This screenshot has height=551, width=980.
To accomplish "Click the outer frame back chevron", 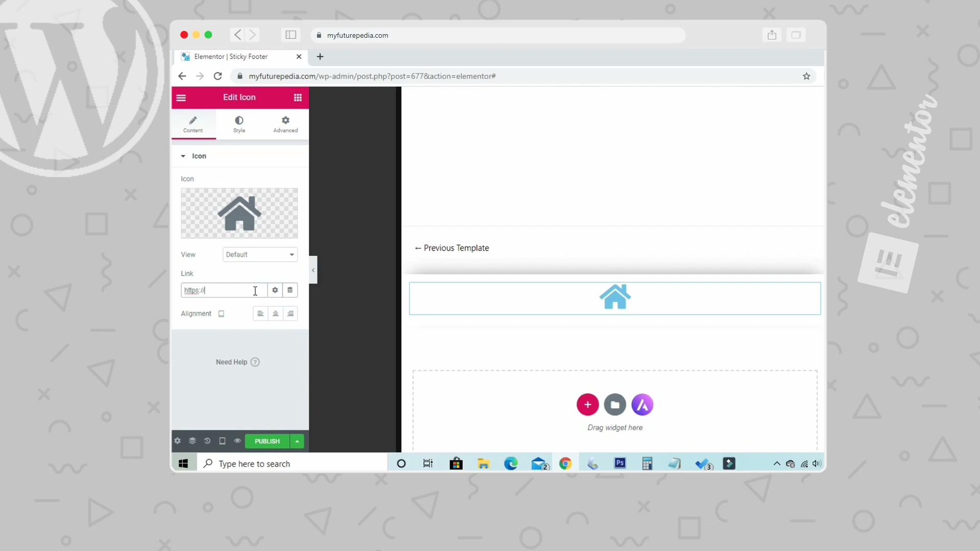I will (x=238, y=35).
